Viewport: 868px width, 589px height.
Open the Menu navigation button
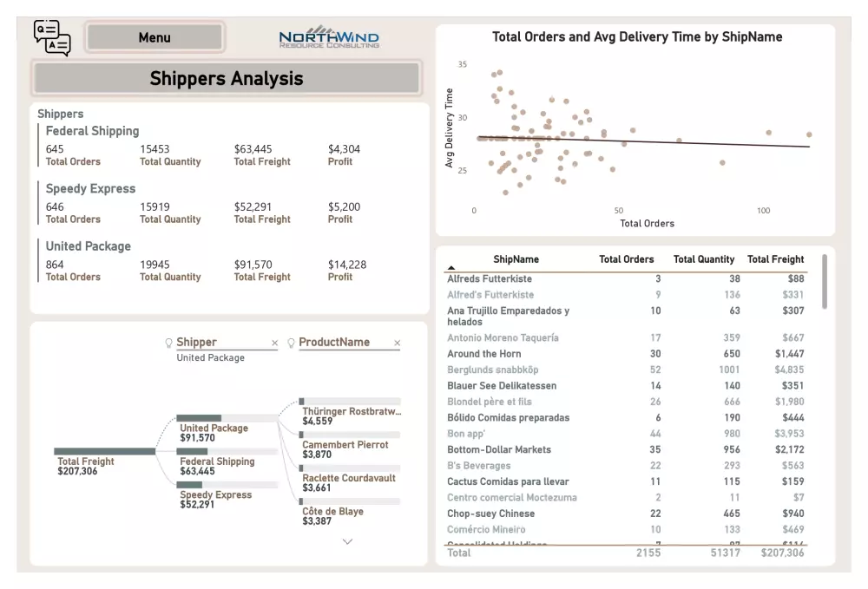[x=154, y=37]
